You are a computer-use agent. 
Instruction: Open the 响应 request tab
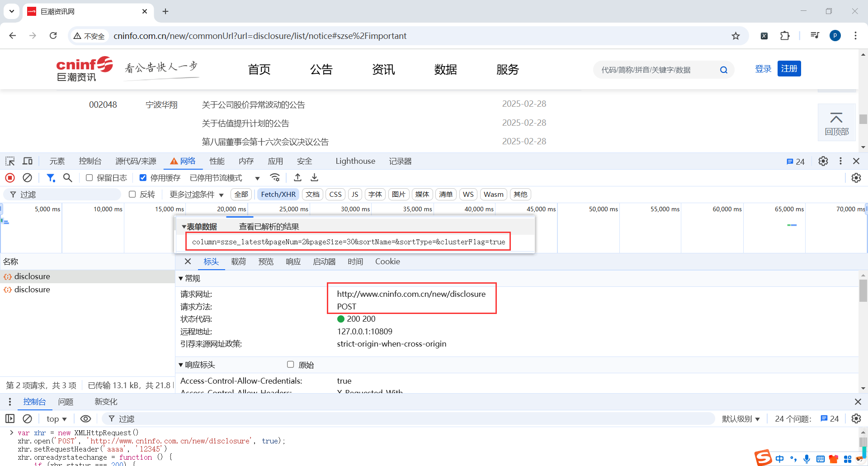click(293, 262)
